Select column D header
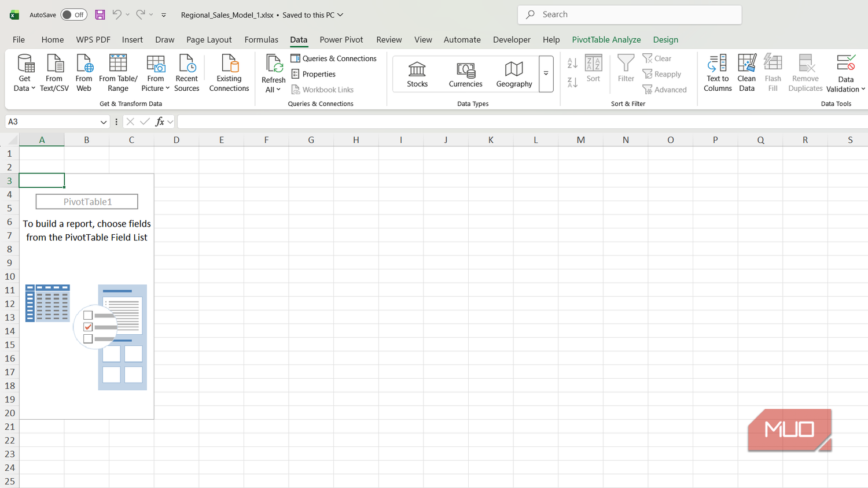This screenshot has height=488, width=868. (176, 140)
